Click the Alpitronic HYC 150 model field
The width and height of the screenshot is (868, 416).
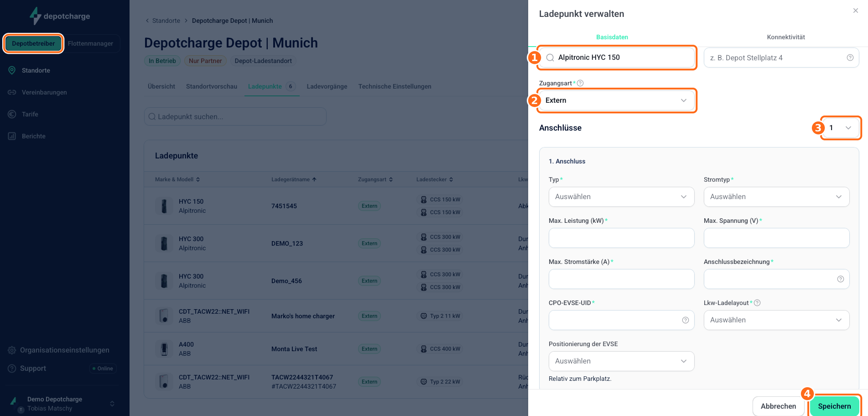click(617, 58)
